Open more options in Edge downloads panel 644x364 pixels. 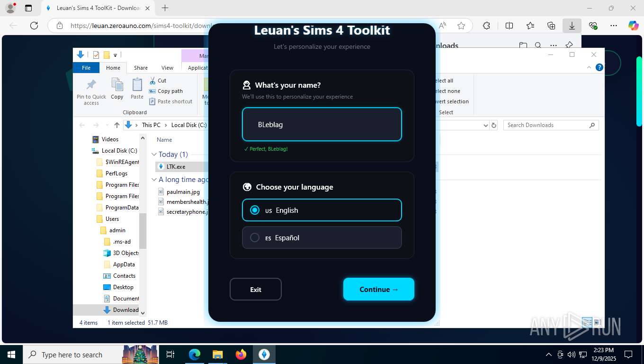(554, 45)
